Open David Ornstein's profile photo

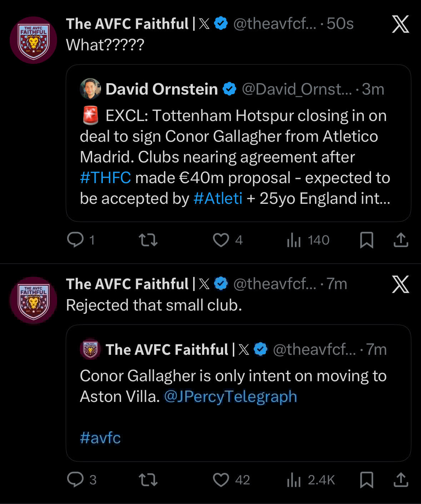(x=90, y=89)
